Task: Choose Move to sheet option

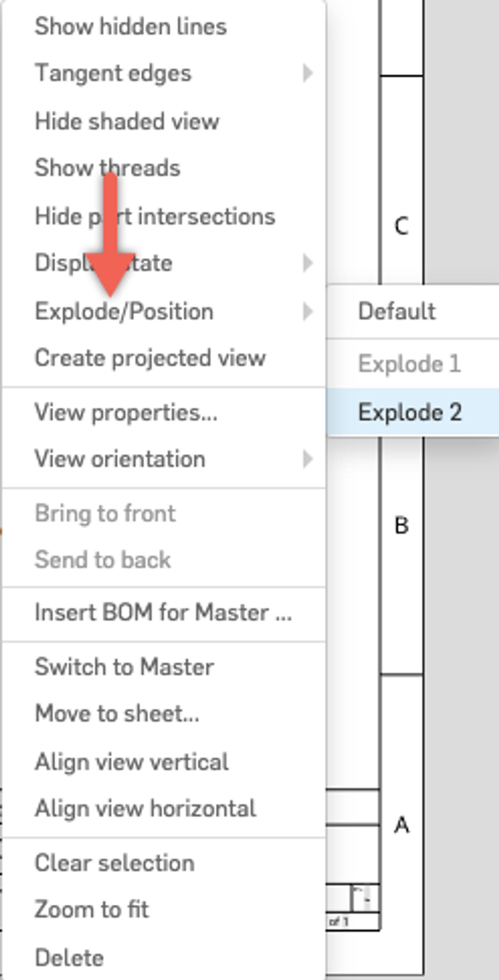Action: coord(117,713)
